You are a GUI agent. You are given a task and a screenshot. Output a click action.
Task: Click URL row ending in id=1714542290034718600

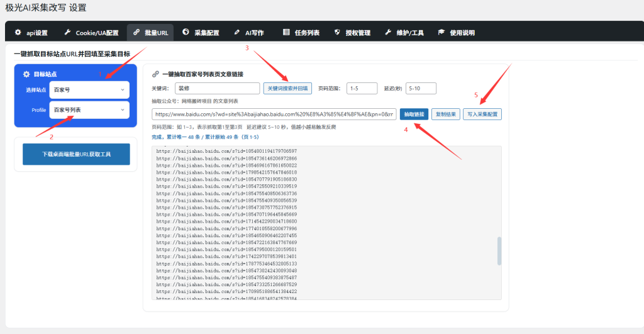[226, 221]
